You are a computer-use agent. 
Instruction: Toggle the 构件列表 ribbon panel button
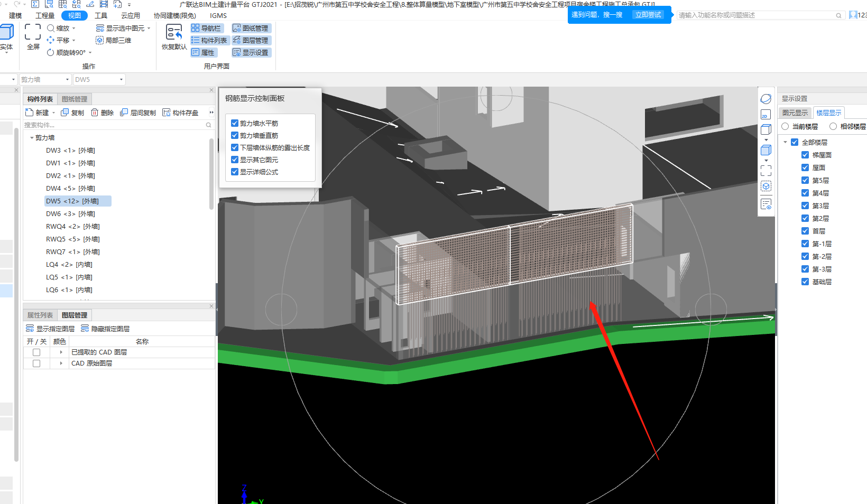(210, 40)
